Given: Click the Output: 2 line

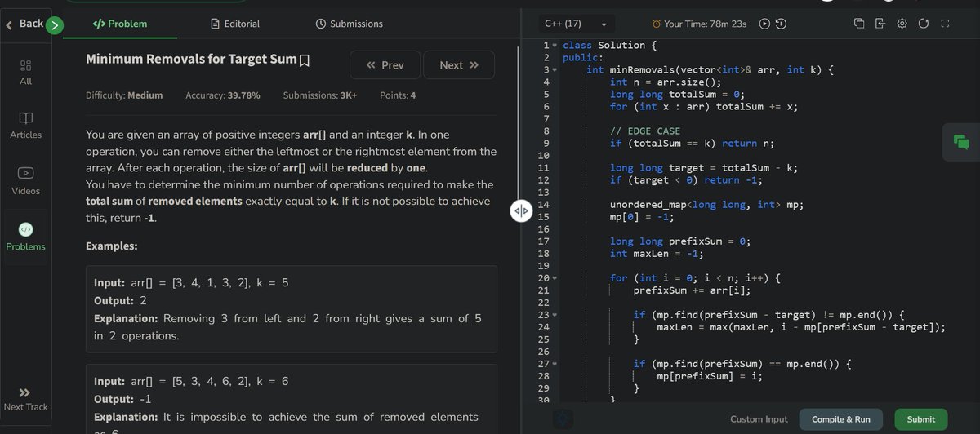Looking at the screenshot, I should [120, 300].
